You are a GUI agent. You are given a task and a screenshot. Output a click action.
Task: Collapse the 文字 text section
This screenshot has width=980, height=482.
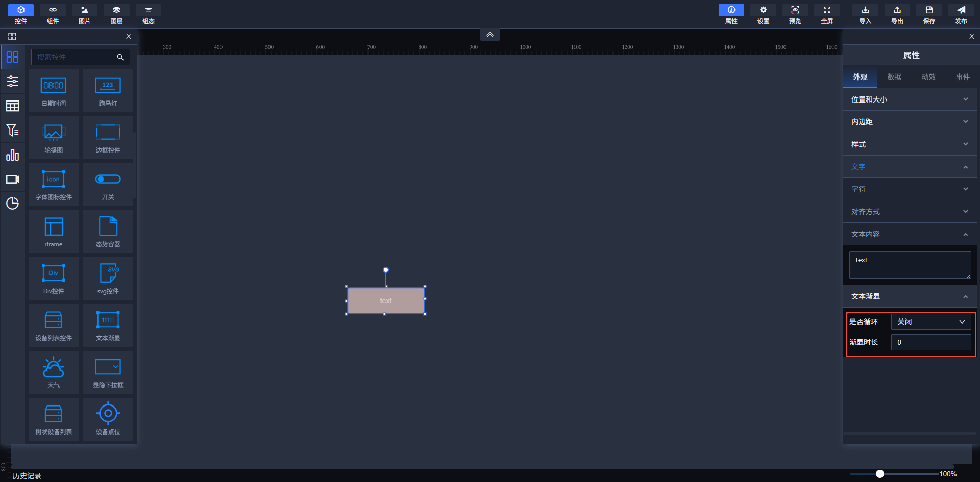click(911, 167)
